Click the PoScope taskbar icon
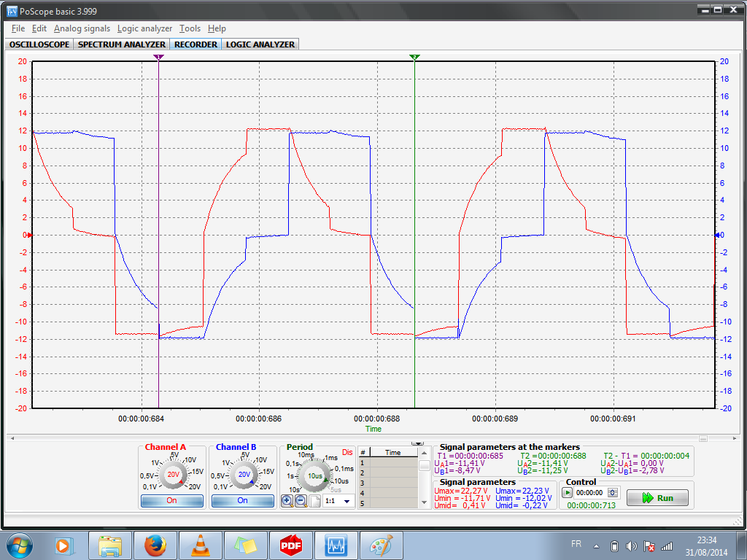747x560 pixels. 336,545
